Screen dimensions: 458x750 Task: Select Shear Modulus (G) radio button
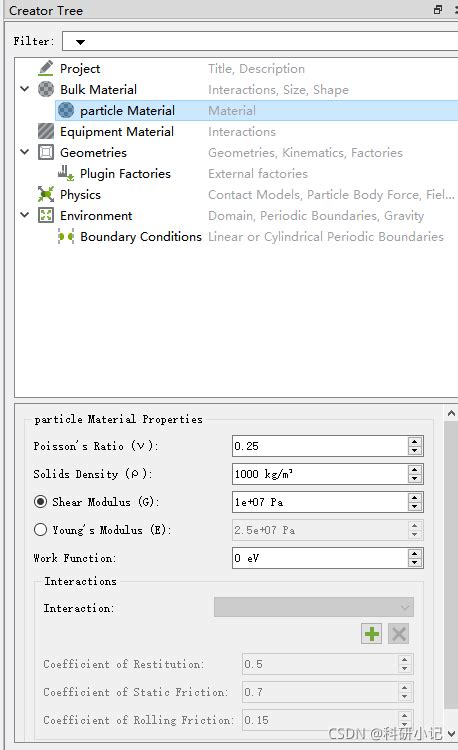41,502
